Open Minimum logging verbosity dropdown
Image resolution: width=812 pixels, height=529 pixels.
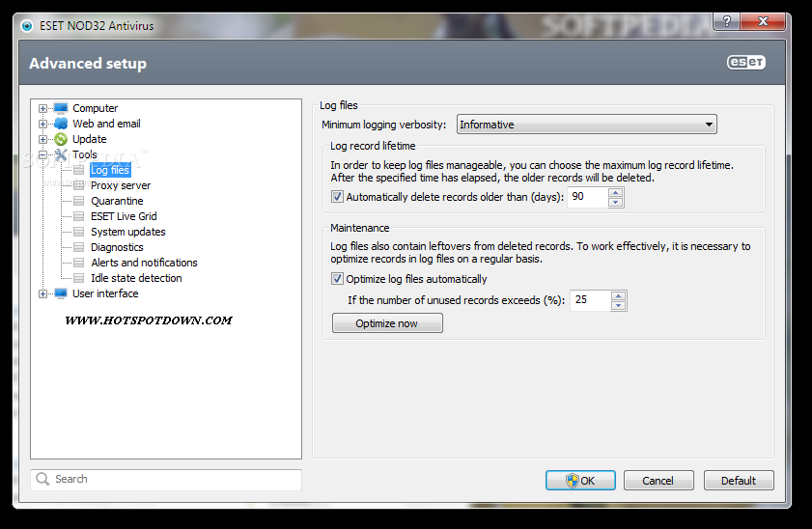(587, 125)
